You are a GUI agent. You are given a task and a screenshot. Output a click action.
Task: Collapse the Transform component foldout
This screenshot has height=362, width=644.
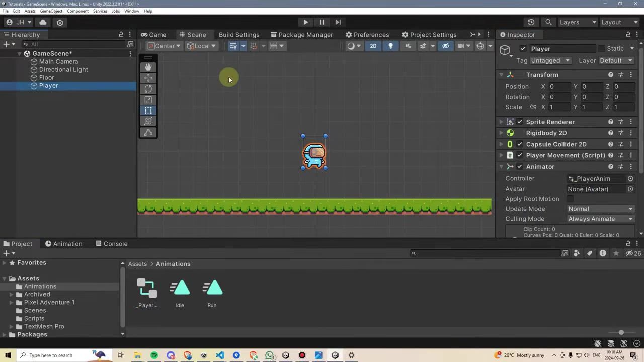[x=501, y=75]
